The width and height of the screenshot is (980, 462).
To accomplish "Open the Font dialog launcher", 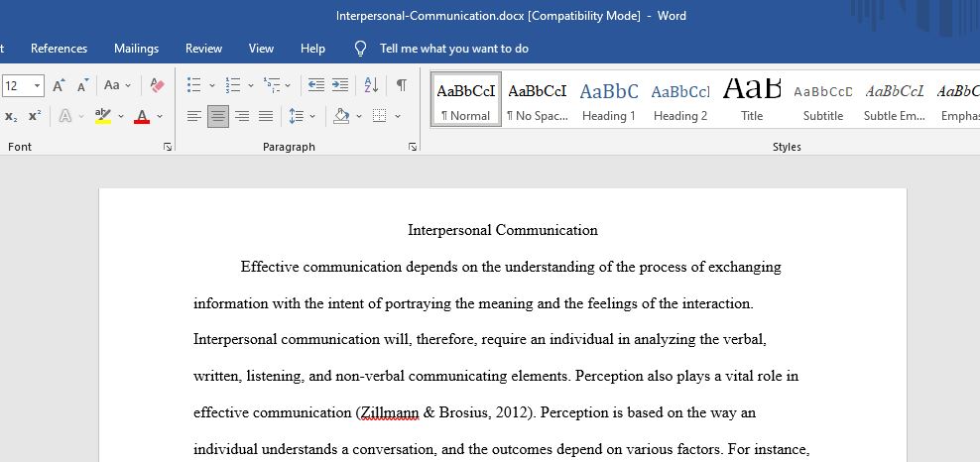I will [x=167, y=147].
